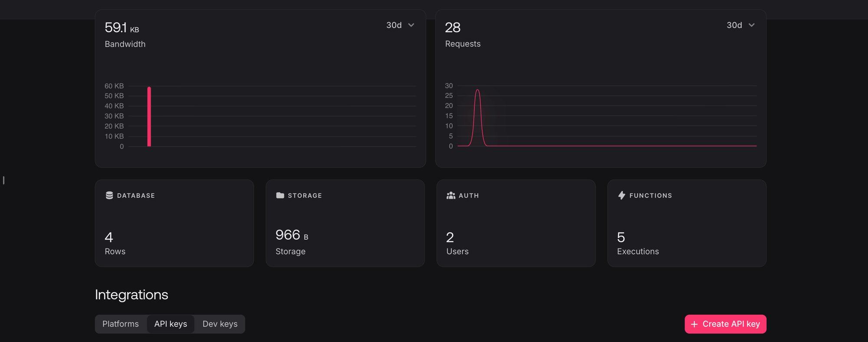The width and height of the screenshot is (868, 342).
Task: Click the 28 requests total value
Action: tap(453, 28)
